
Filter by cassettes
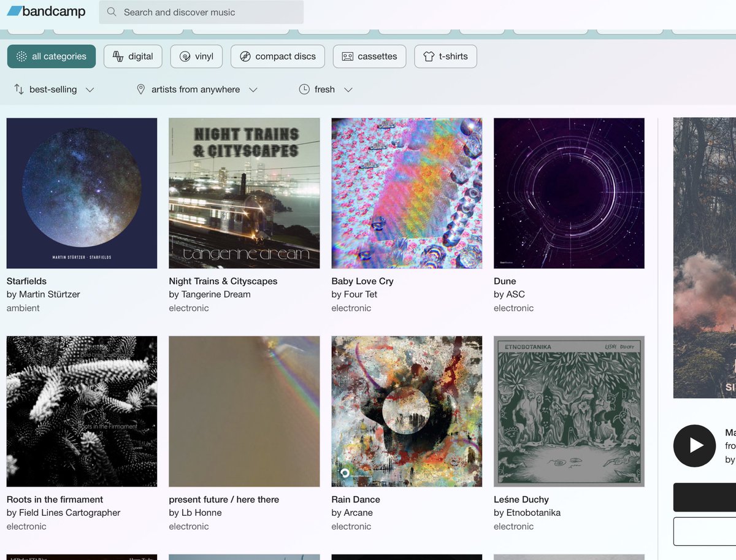point(370,56)
